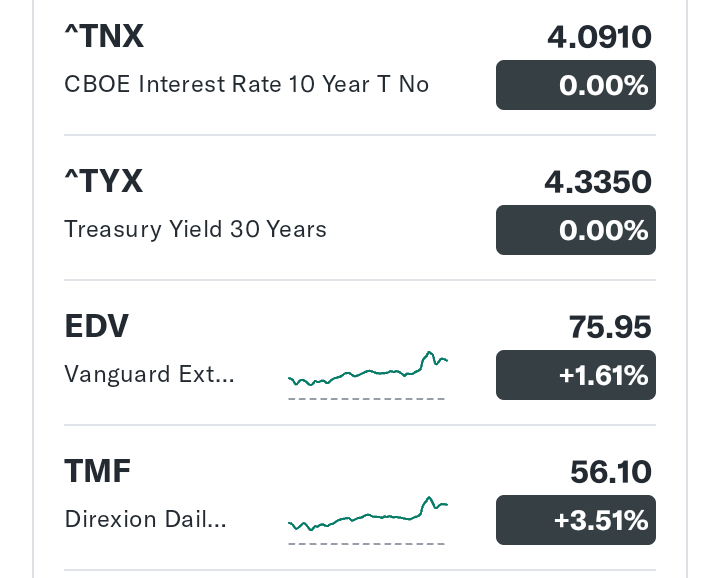Click the EDV price 75.95
This screenshot has height=578, width=720.
tap(610, 327)
